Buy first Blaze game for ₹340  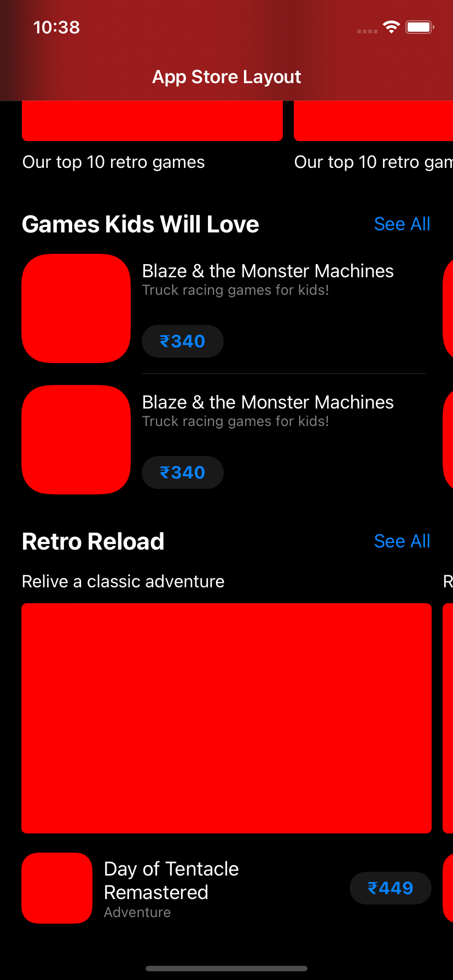pos(183,341)
